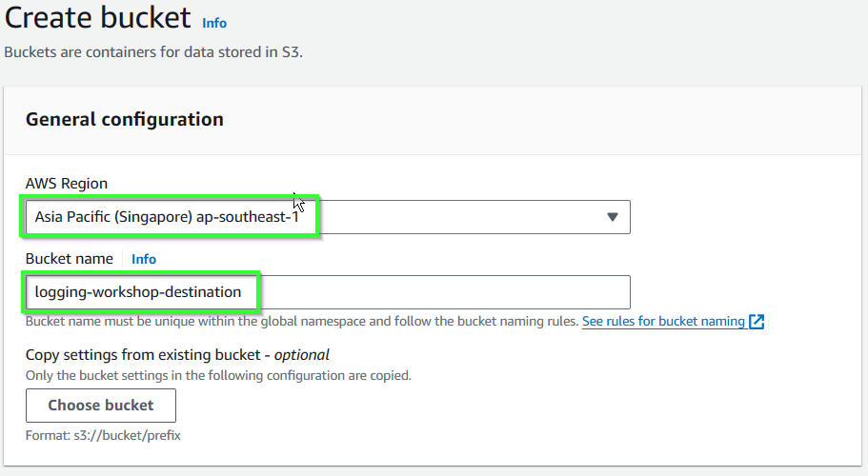Open Info link next to Bucket name
The image size is (868, 476).
pos(143,259)
